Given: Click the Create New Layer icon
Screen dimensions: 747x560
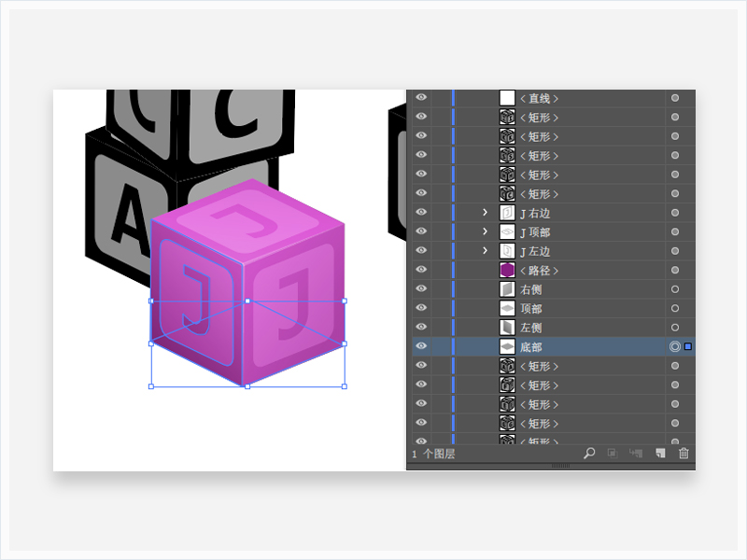Looking at the screenshot, I should pos(660,454).
